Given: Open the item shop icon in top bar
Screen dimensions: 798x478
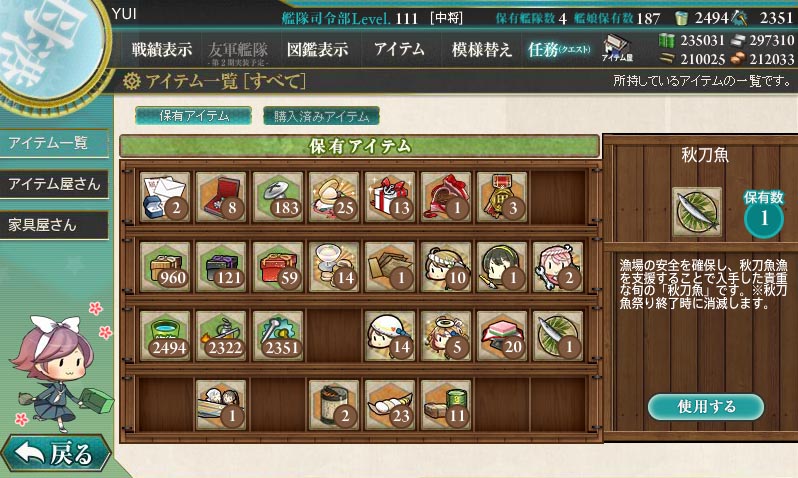Looking at the screenshot, I should (616, 49).
